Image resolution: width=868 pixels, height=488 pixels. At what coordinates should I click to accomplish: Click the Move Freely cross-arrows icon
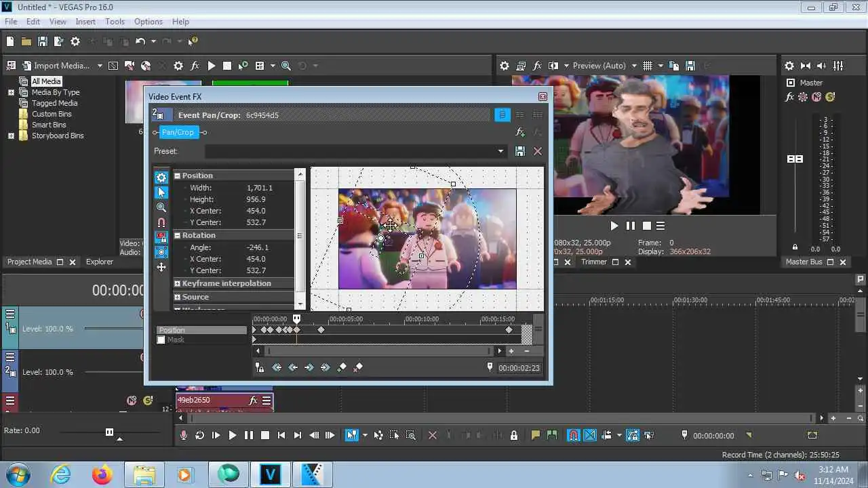[x=161, y=267]
